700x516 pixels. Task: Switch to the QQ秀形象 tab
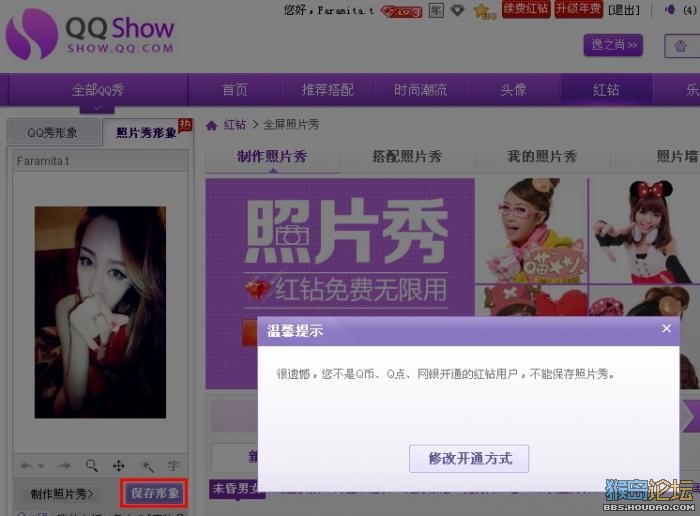coord(53,132)
